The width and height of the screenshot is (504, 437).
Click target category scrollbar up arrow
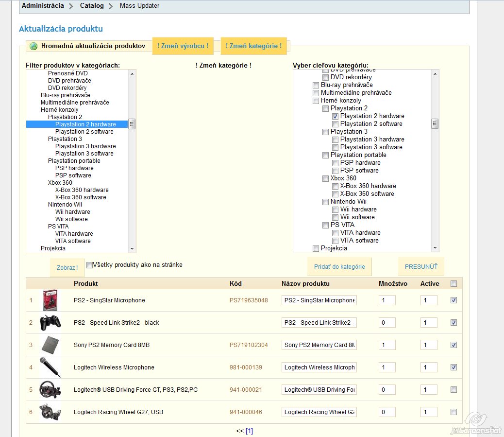pos(435,74)
